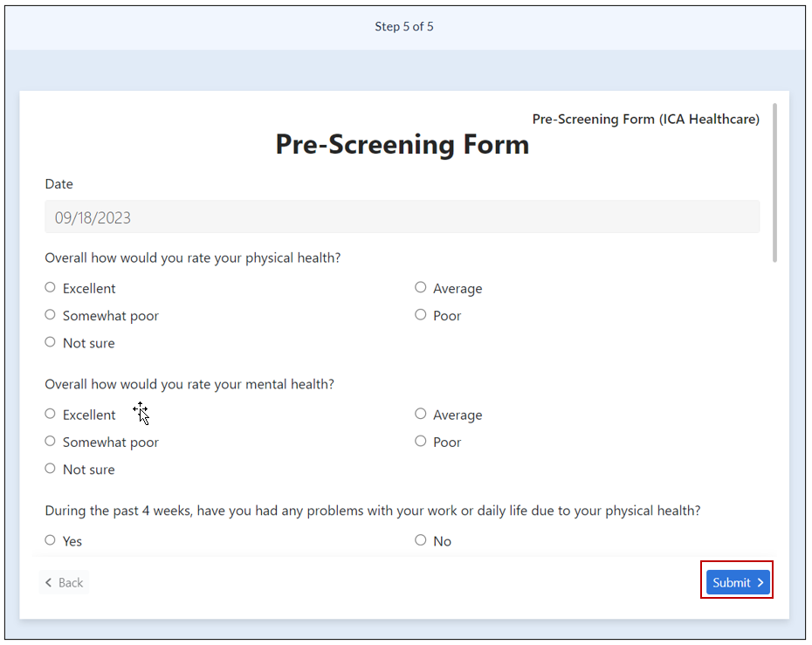The height and width of the screenshot is (645, 812).
Task: Click the Submit button's right chevron
Action: point(760,582)
